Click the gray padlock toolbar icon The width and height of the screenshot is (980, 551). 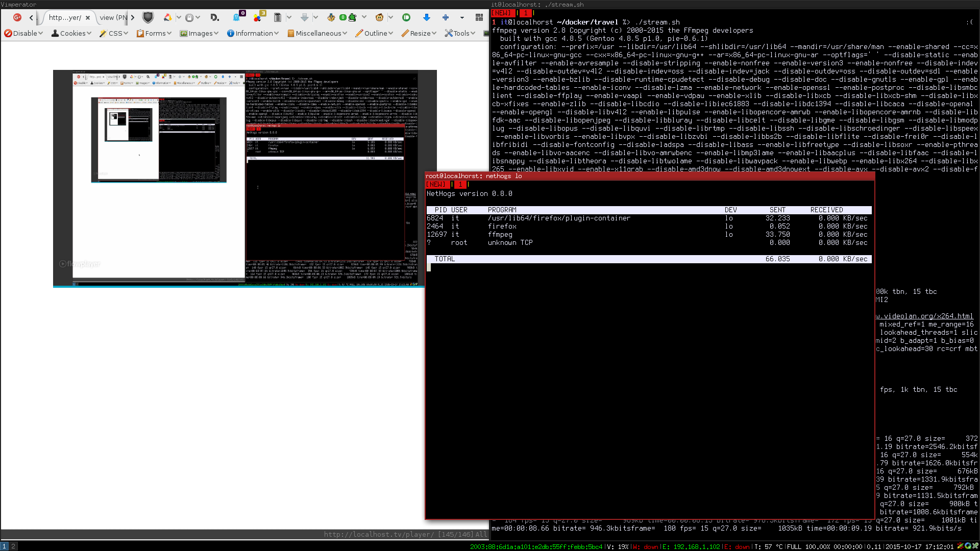(x=189, y=18)
